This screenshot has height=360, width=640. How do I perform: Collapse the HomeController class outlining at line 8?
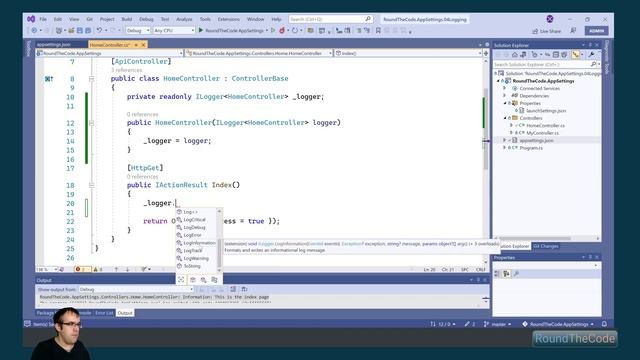91,78
